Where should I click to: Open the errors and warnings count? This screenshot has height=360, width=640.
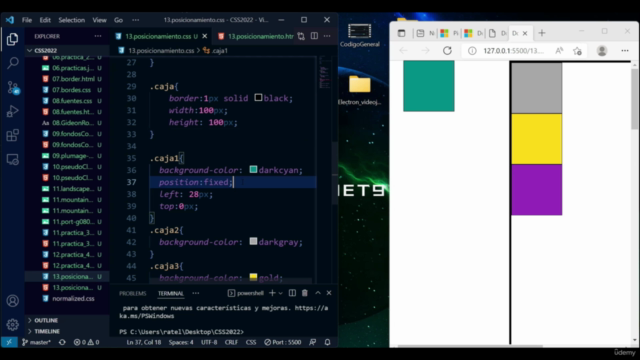point(86,342)
